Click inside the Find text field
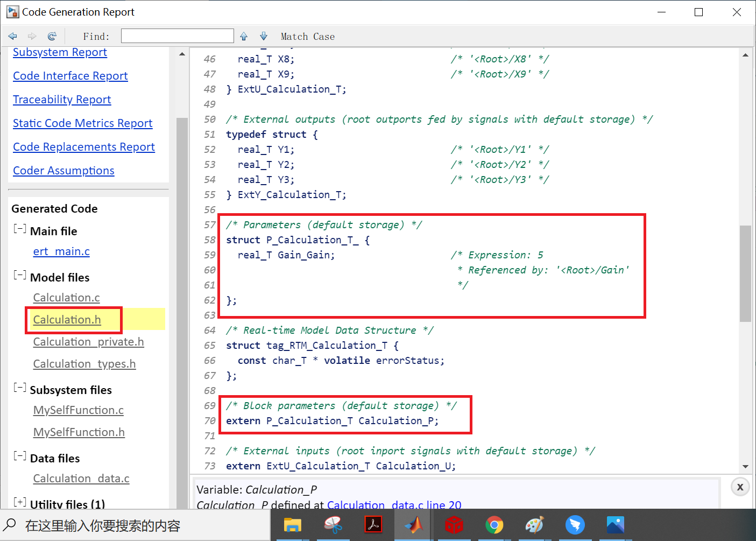This screenshot has width=756, height=541. pyautogui.click(x=177, y=36)
